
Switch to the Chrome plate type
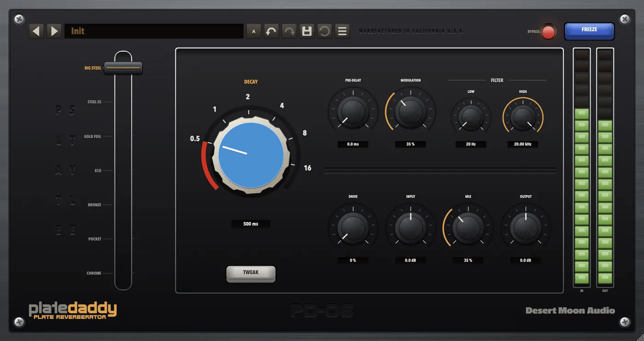click(94, 273)
